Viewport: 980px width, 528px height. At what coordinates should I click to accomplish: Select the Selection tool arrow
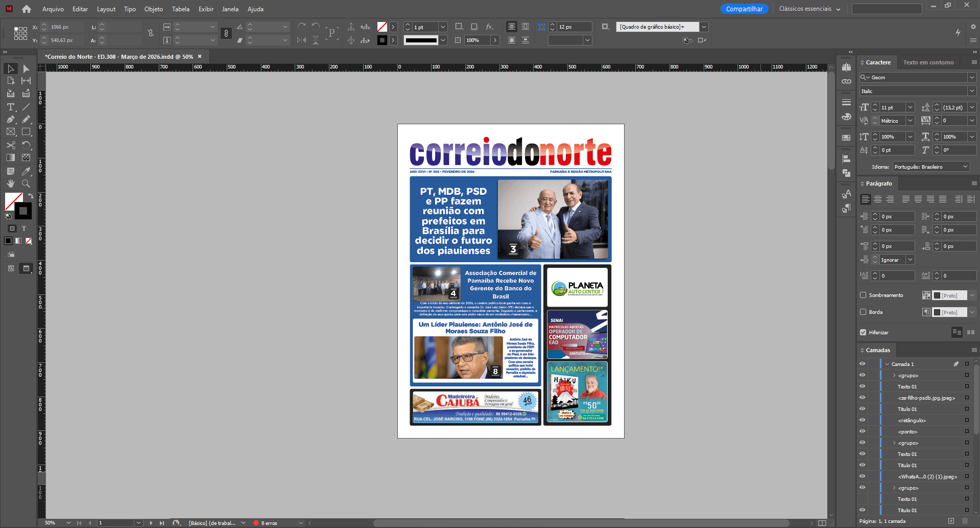[x=11, y=68]
